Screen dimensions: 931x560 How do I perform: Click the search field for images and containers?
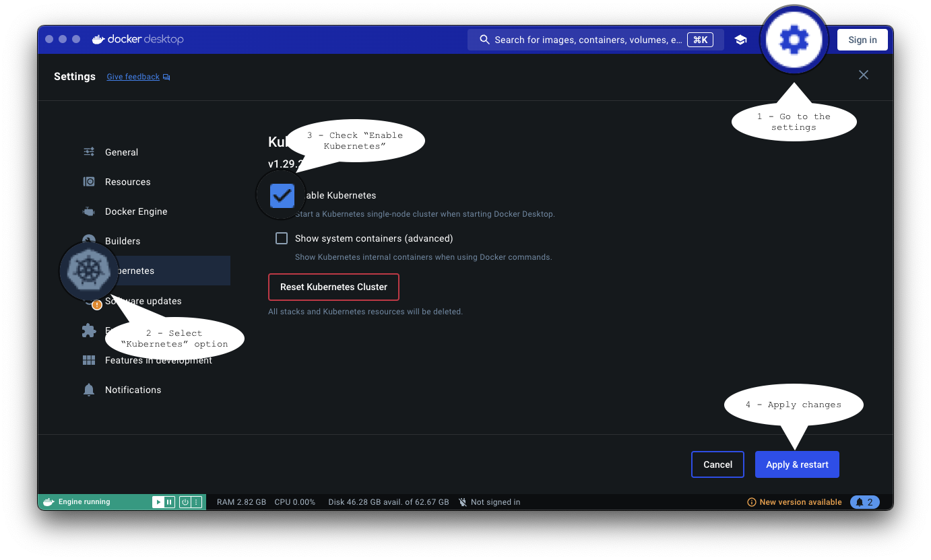596,40
